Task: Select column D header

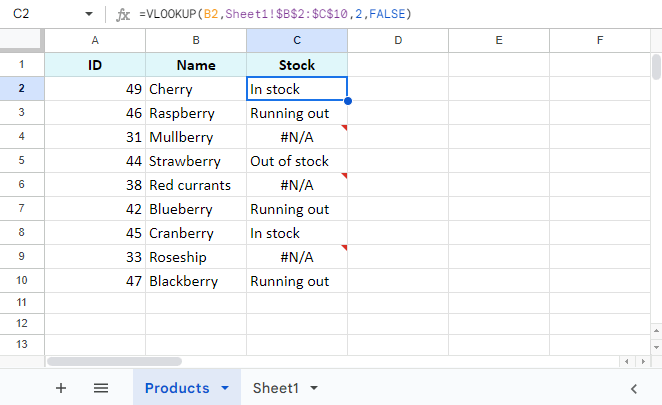Action: pos(398,41)
